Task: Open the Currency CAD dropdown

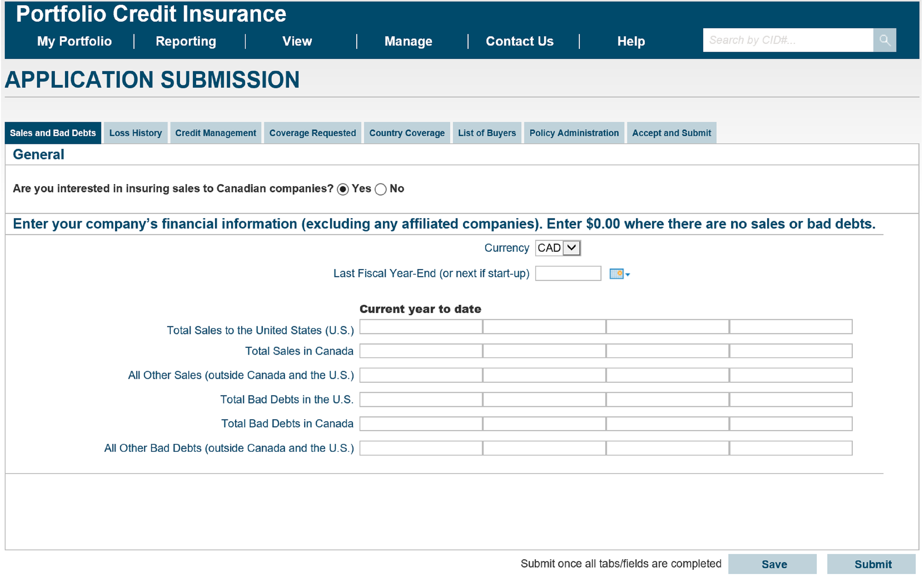Action: pos(558,248)
